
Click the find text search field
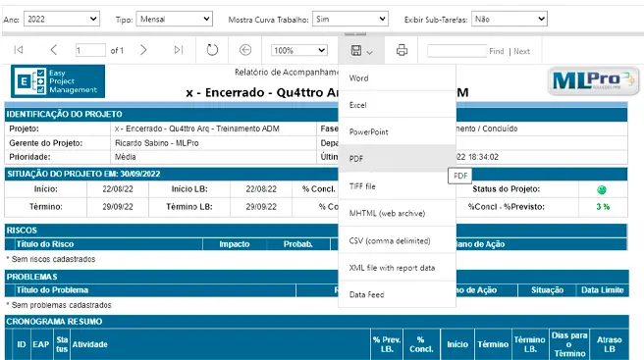pyautogui.click(x=456, y=51)
